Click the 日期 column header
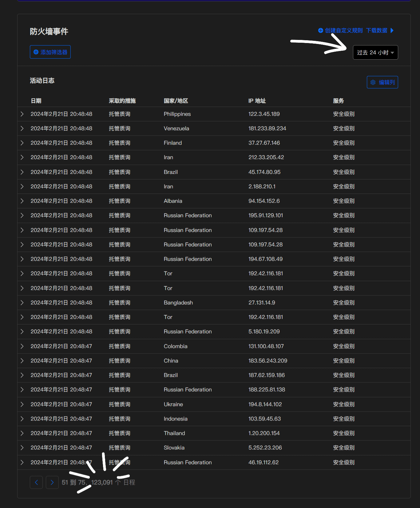This screenshot has height=508, width=420. [36, 101]
